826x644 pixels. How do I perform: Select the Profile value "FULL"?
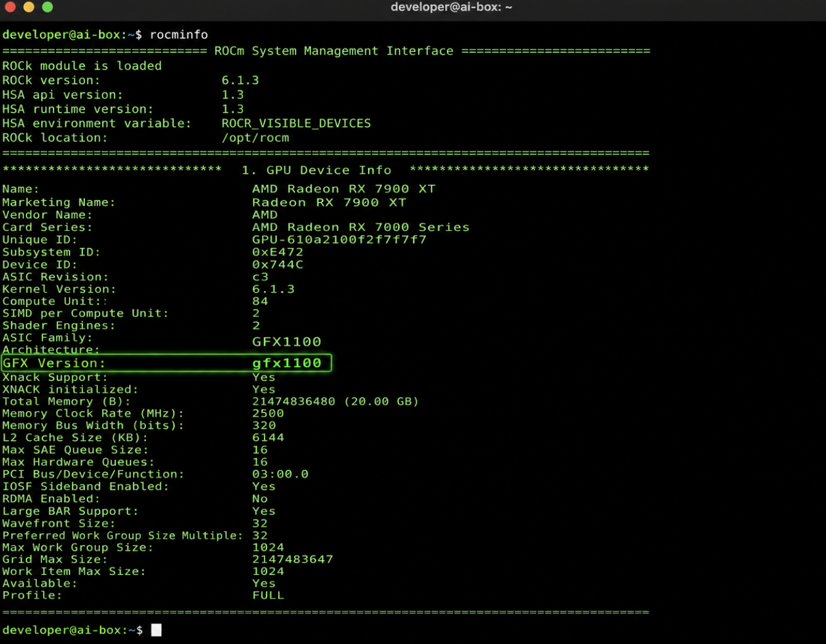pyautogui.click(x=268, y=595)
